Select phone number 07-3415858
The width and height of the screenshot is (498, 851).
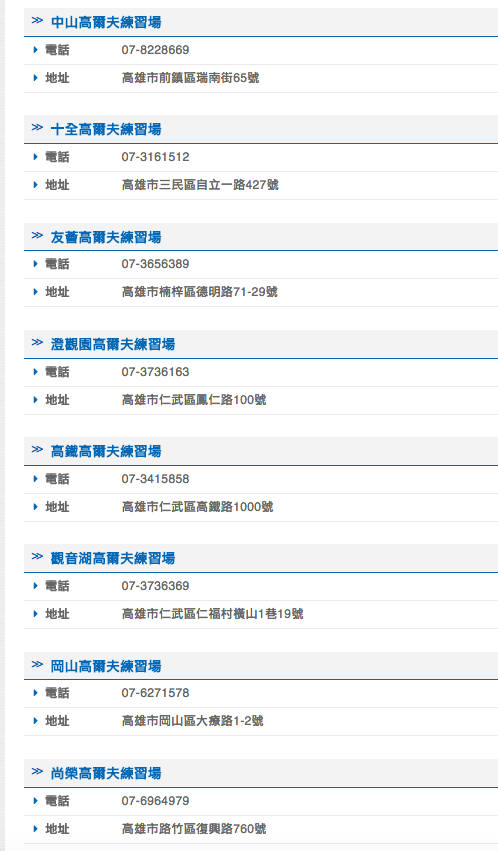click(155, 479)
